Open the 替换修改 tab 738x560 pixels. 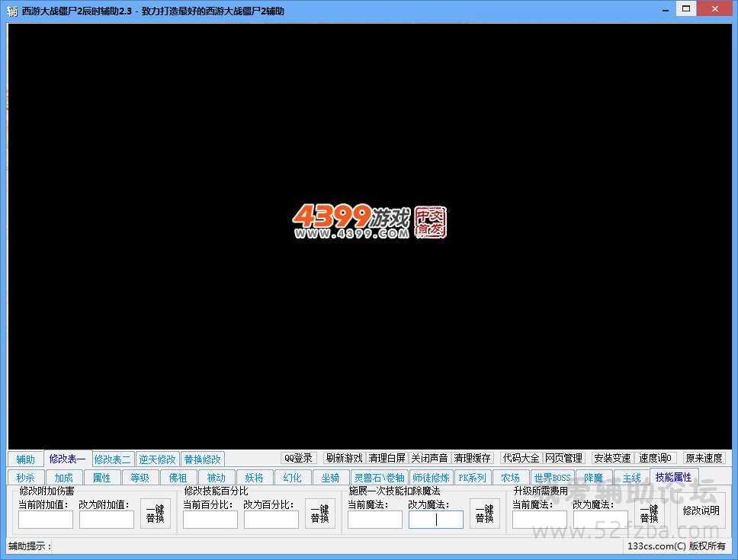tap(202, 459)
